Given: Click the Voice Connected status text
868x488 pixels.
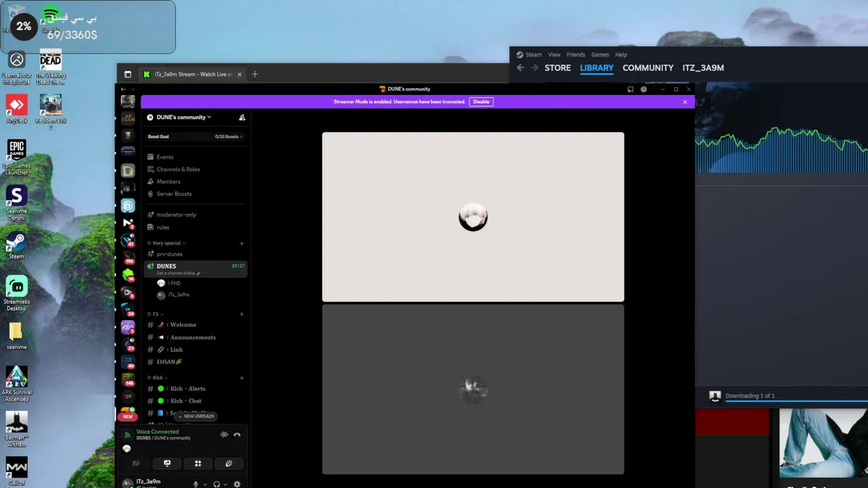Looking at the screenshot, I should click(157, 431).
